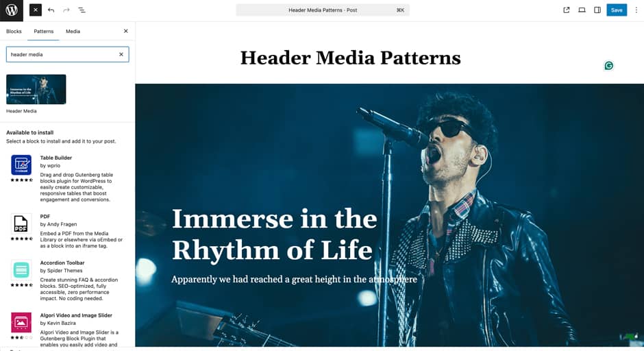Open the Options three-dot menu
Image resolution: width=644 pixels, height=351 pixels.
[x=636, y=10]
